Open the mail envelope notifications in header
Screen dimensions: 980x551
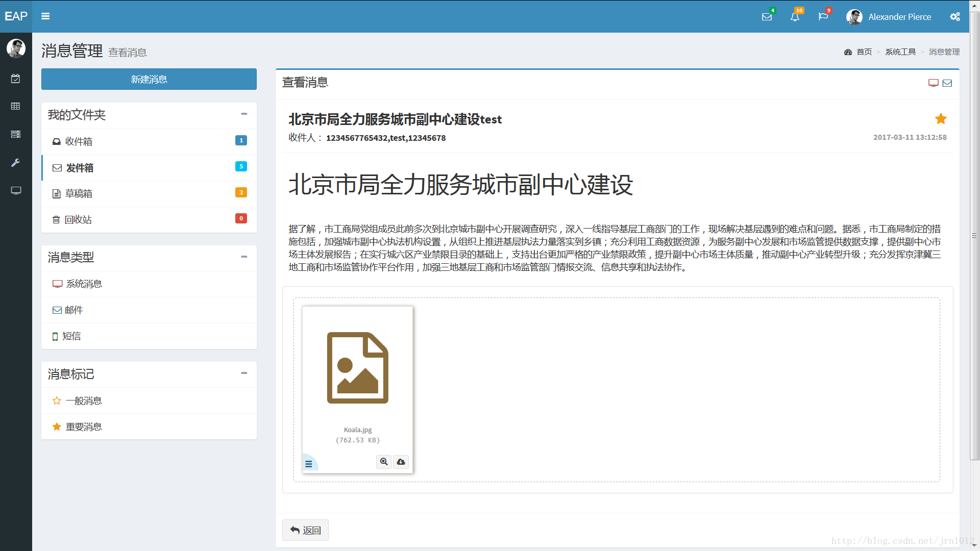(x=767, y=17)
